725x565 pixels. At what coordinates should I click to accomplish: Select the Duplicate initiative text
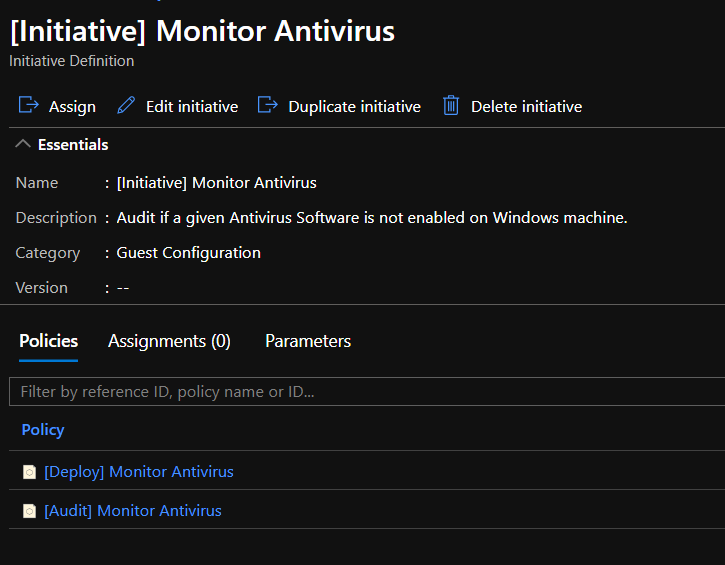tap(354, 106)
